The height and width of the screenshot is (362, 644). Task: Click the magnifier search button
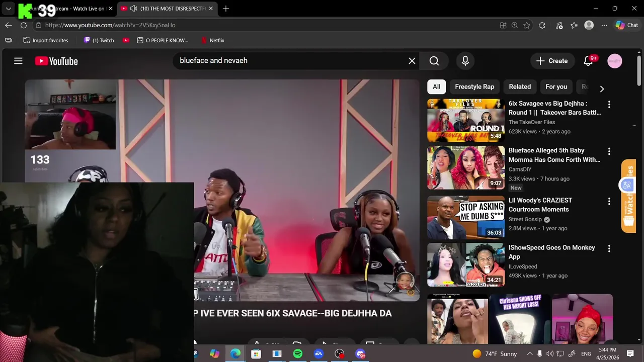tap(434, 61)
